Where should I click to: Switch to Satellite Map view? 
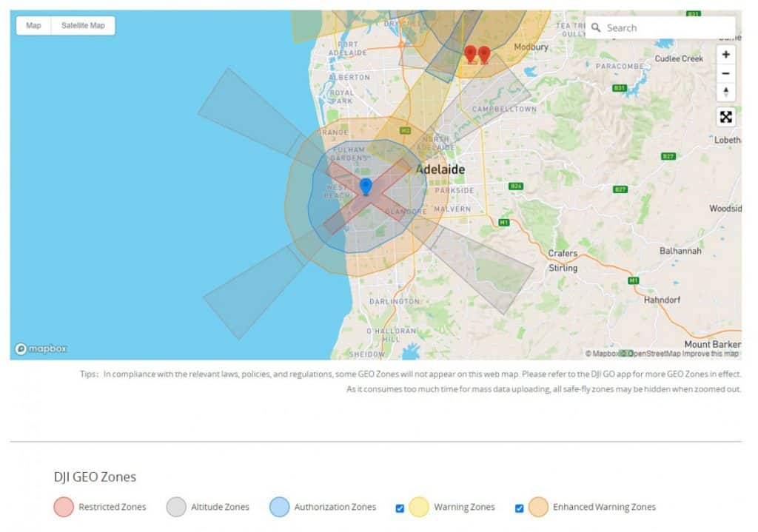pyautogui.click(x=83, y=26)
